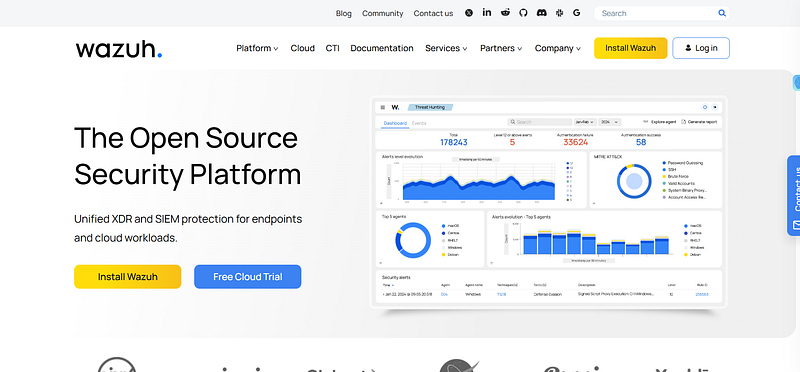Open the side Contact us floating tab

(793, 195)
